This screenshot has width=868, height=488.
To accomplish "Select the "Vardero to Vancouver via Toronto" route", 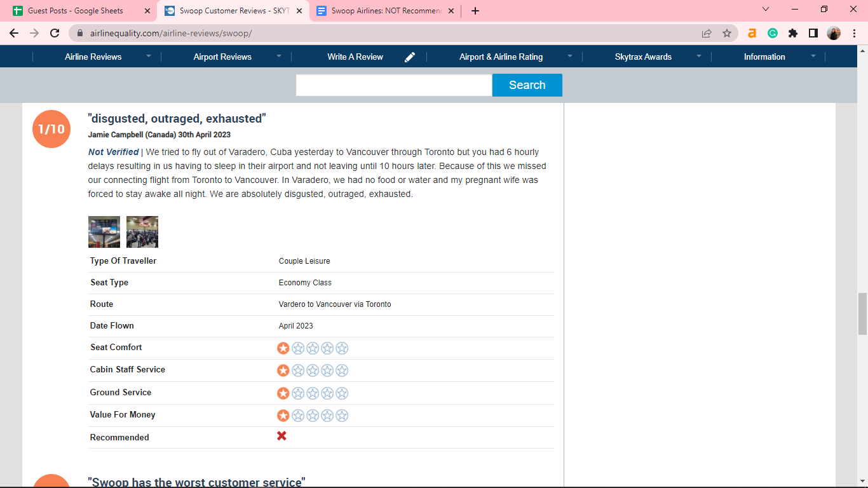I will (x=335, y=304).
